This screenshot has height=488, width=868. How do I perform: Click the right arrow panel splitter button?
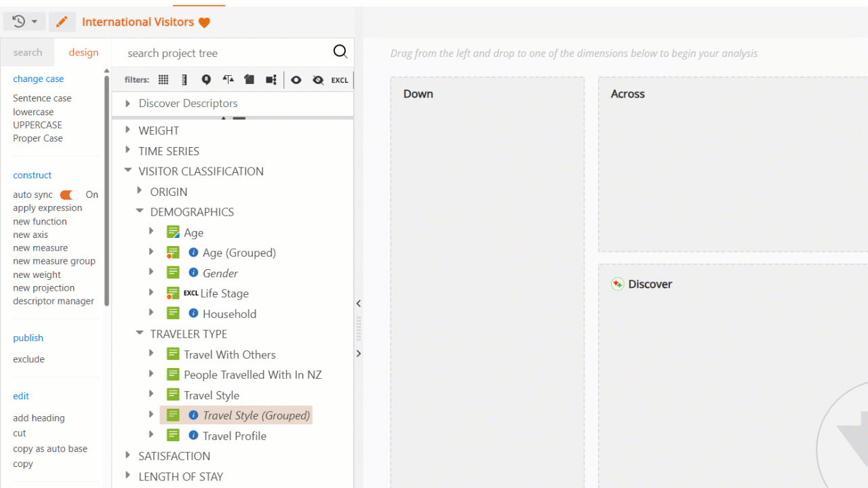pyautogui.click(x=359, y=353)
